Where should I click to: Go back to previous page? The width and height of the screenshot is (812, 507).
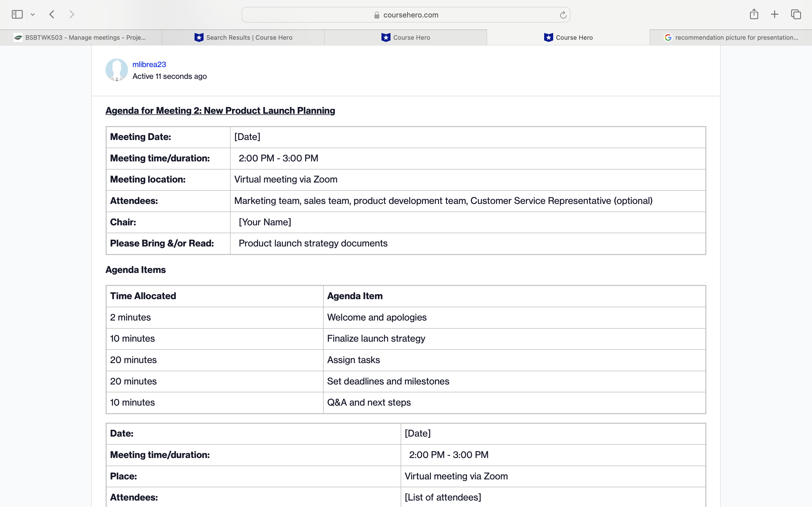coord(52,14)
